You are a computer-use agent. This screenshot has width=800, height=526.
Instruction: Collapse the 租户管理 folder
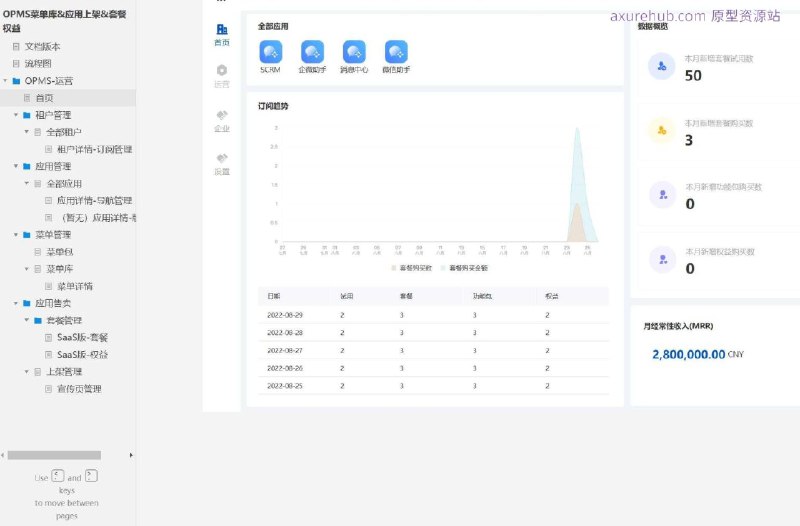(16, 115)
